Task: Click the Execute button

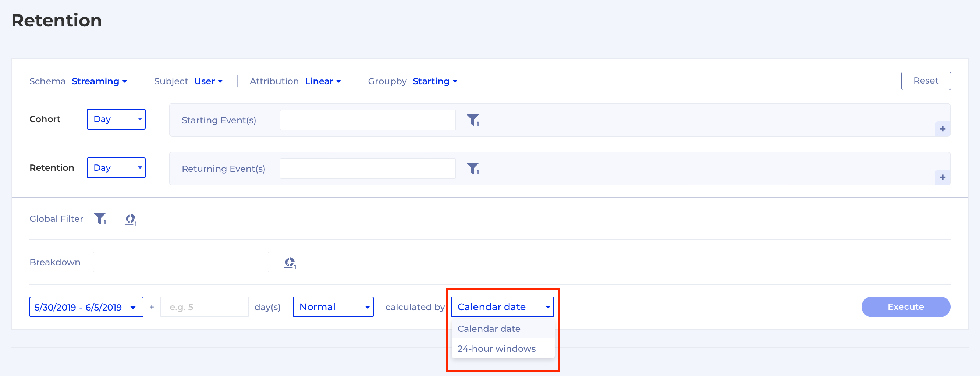Action: tap(905, 307)
